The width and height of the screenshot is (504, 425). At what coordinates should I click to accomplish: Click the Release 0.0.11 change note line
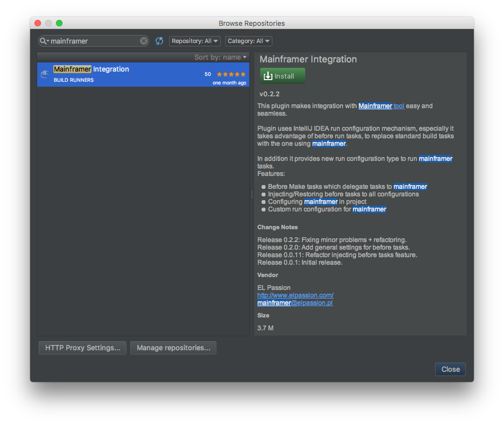pos(337,255)
